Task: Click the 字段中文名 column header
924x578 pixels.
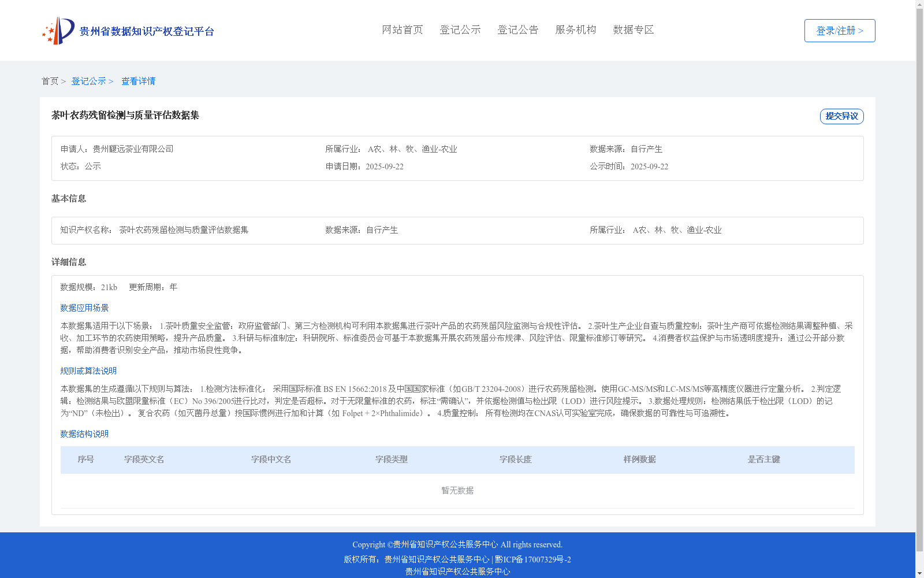Action: (271, 460)
